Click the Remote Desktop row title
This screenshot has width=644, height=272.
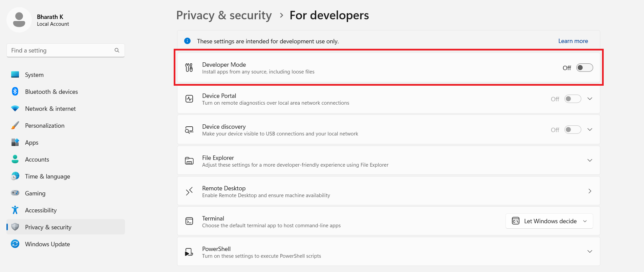[224, 188]
